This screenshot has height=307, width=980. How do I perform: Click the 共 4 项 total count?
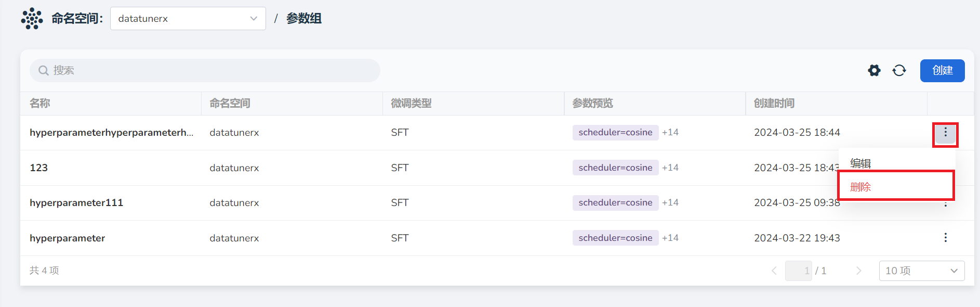click(44, 271)
